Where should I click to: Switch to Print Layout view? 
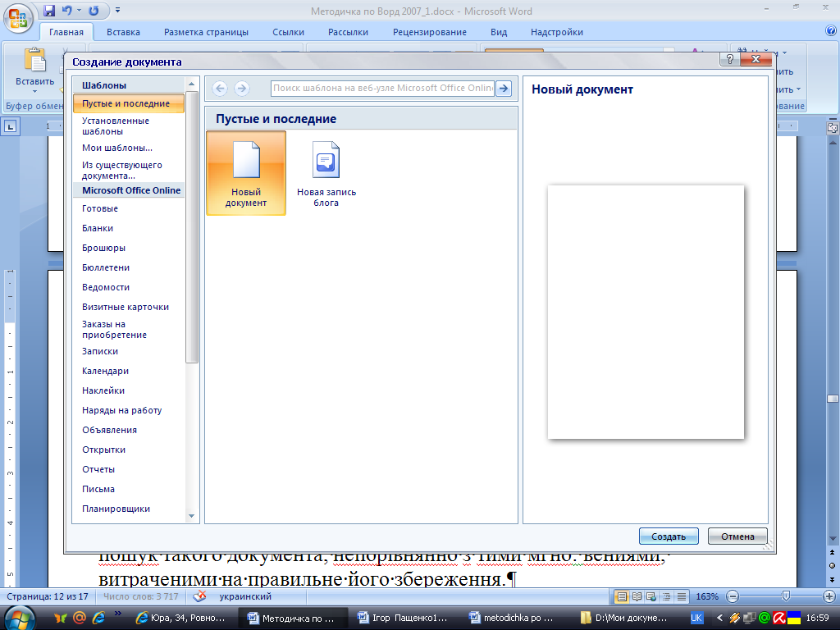622,596
